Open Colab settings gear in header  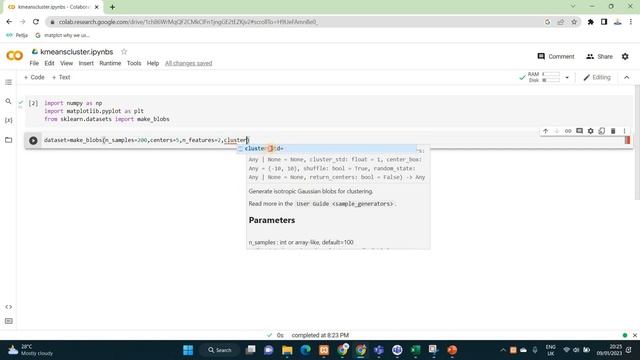click(625, 56)
